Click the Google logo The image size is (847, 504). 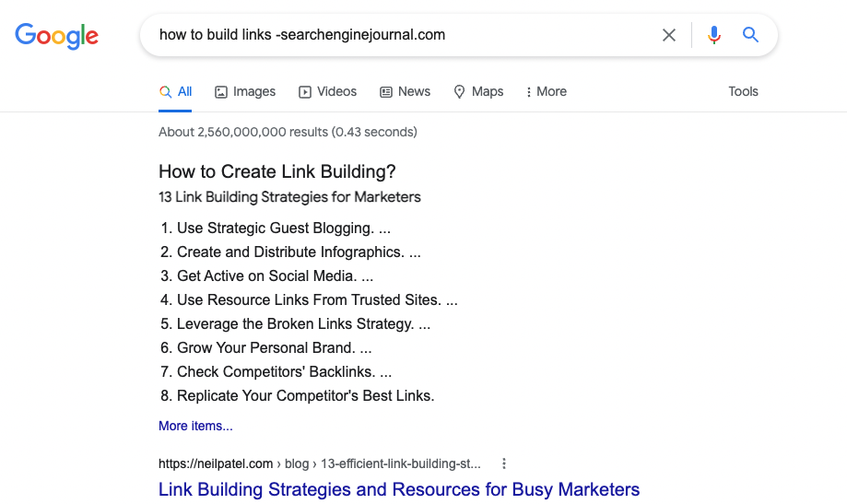57,36
